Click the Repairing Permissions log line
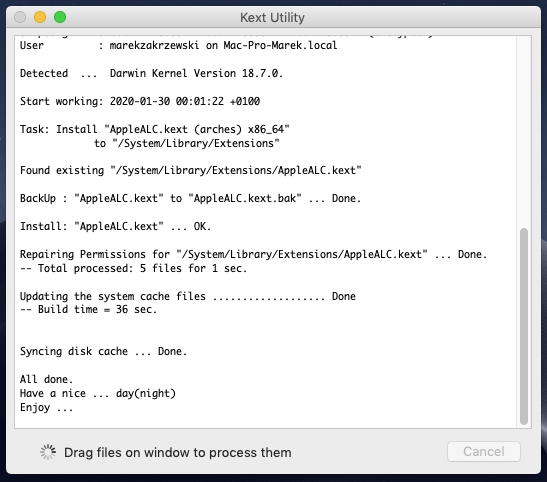 [x=253, y=254]
